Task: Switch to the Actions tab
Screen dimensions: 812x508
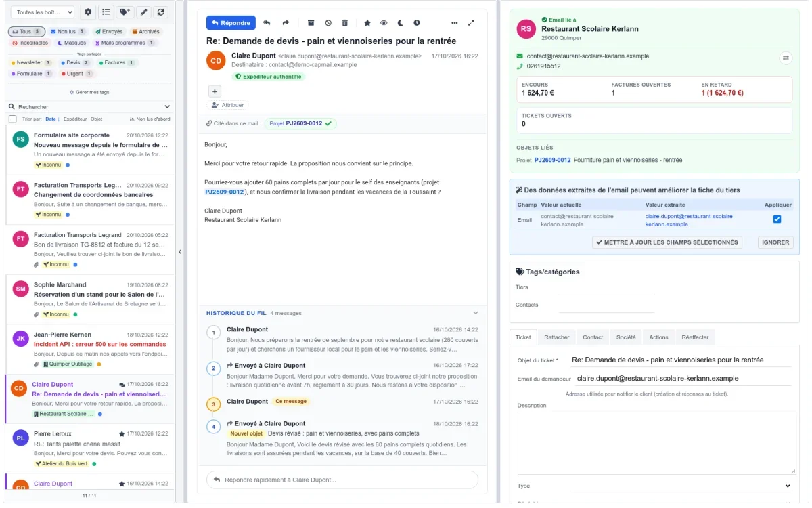Action: click(x=658, y=337)
